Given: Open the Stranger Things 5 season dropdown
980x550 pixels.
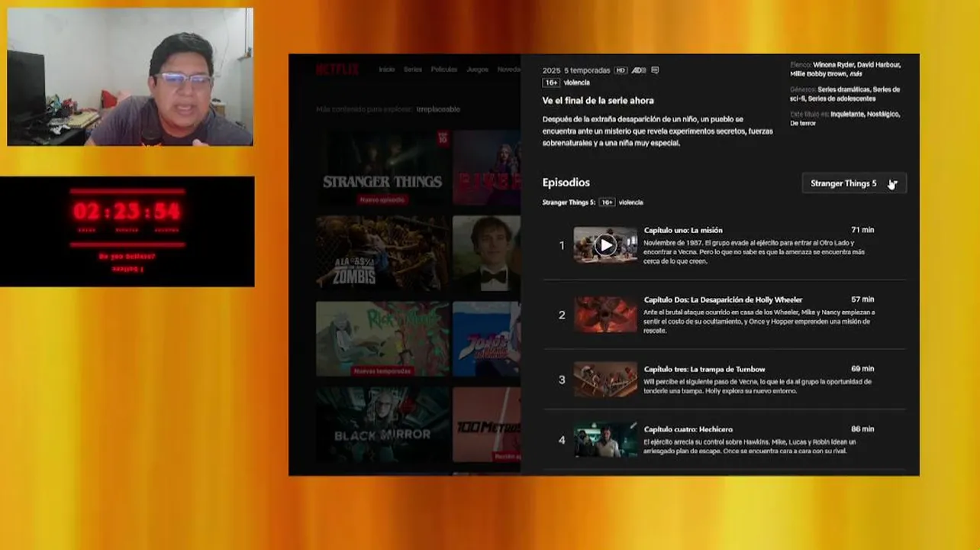Looking at the screenshot, I should [854, 183].
